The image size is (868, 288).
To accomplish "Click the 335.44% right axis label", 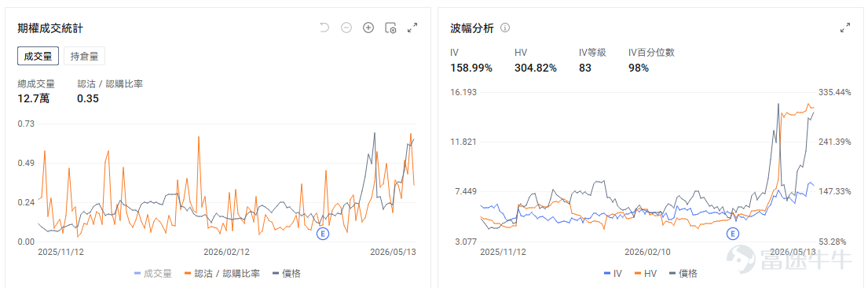I will 835,92.
